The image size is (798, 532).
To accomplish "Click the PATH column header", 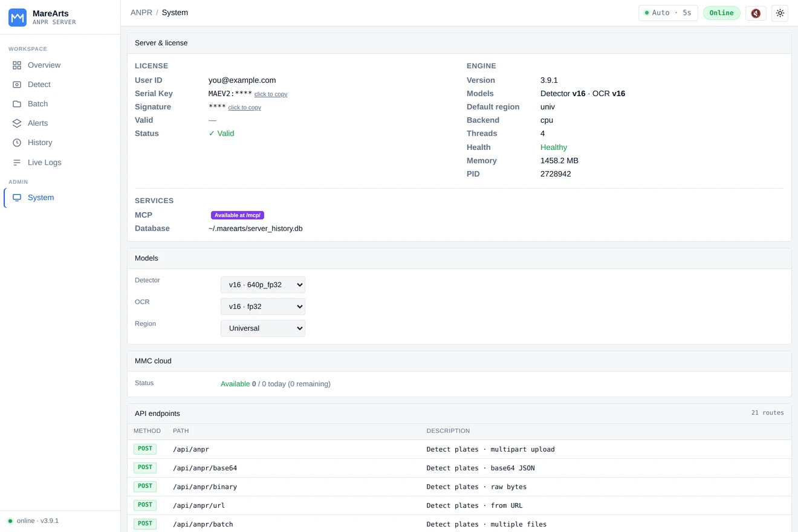I will pos(181,431).
